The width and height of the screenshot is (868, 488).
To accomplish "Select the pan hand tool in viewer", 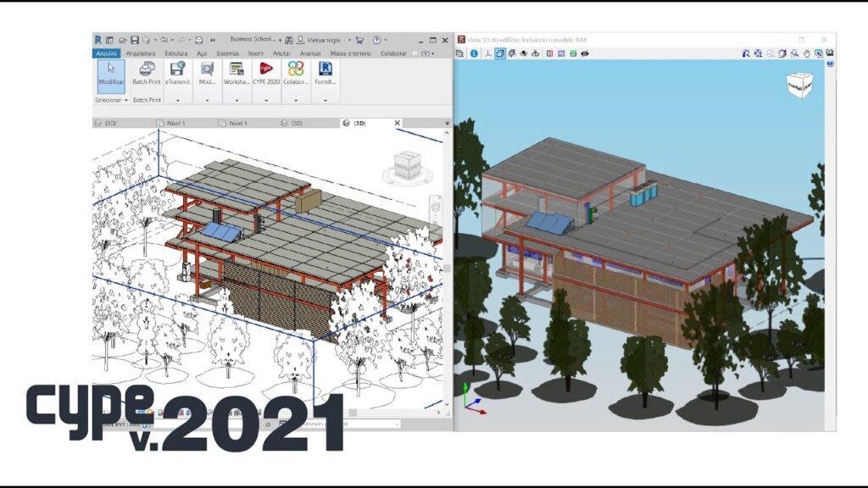I will tap(806, 53).
